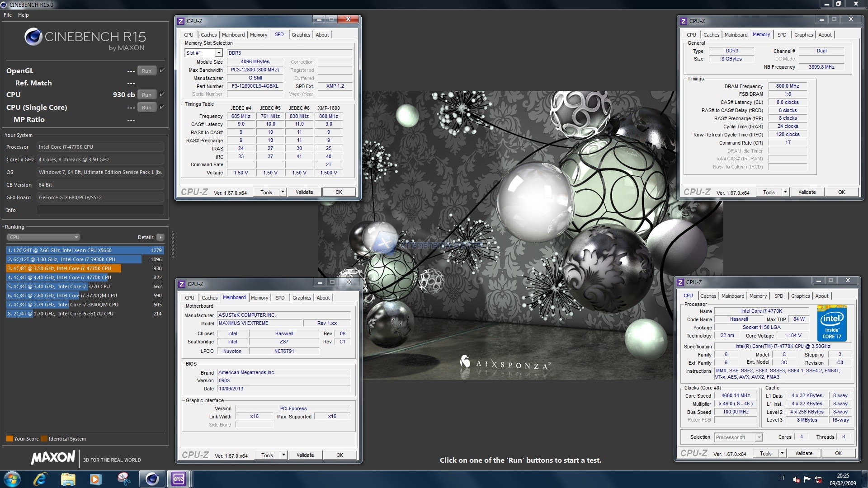The height and width of the screenshot is (488, 868).
Task: Click Validate in the SPD CPU-Z window
Action: pyautogui.click(x=304, y=192)
